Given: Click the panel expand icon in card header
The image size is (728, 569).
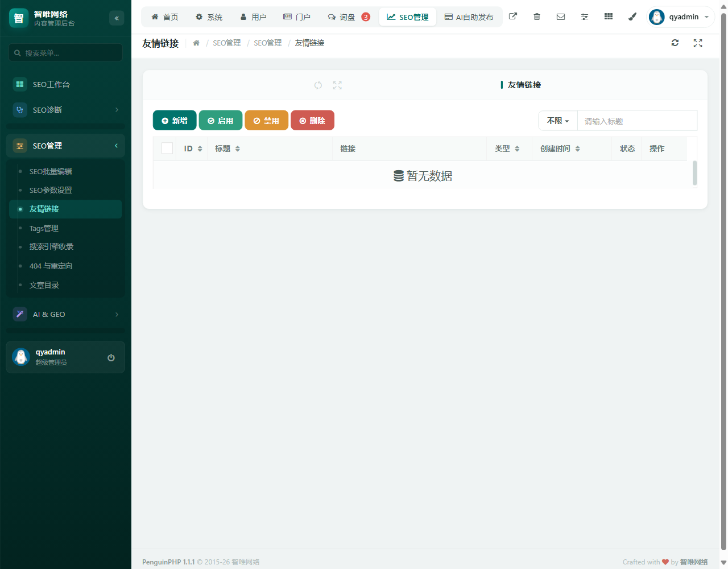Looking at the screenshot, I should pyautogui.click(x=337, y=85).
